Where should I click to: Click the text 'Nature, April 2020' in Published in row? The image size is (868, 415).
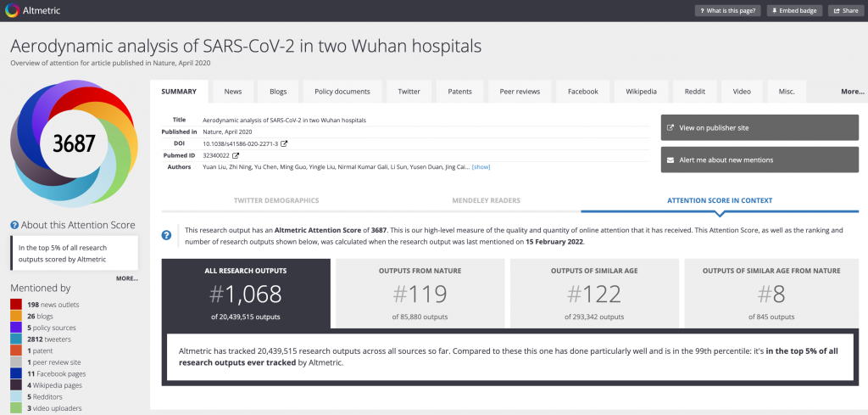(227, 132)
